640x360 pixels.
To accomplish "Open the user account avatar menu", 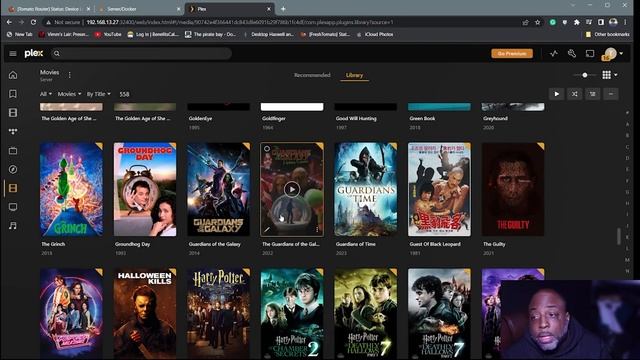I will point(610,53).
